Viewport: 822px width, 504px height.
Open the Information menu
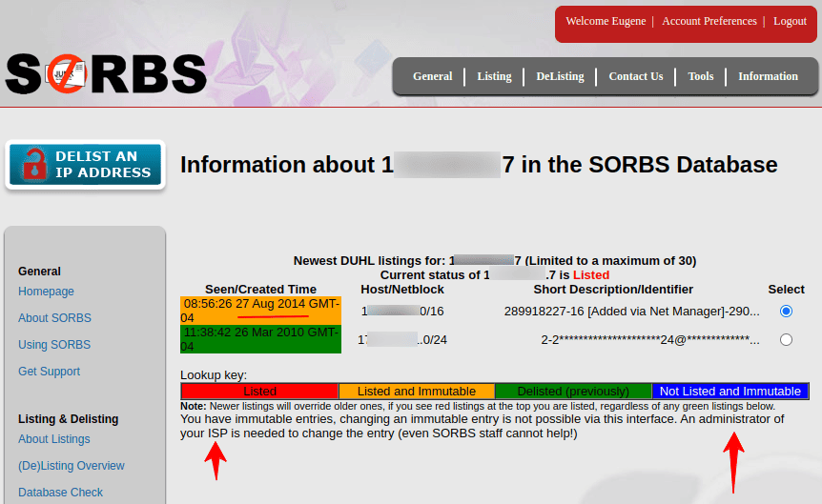(x=768, y=76)
